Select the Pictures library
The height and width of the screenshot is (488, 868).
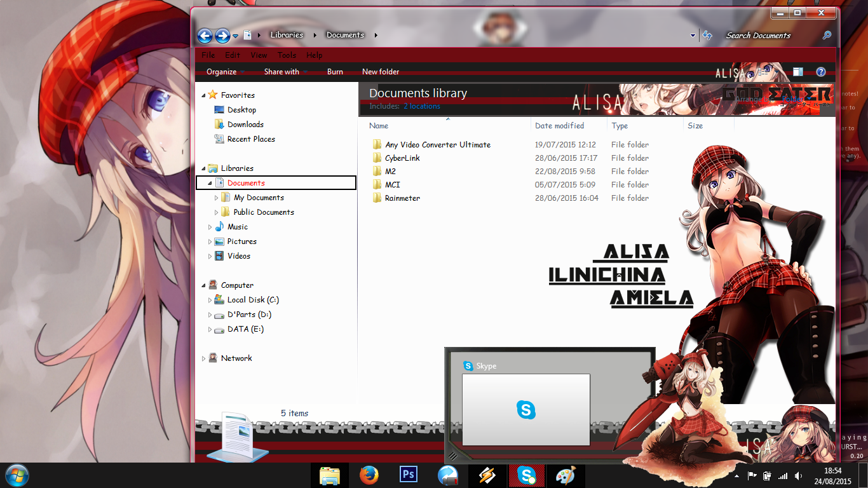tap(241, 241)
